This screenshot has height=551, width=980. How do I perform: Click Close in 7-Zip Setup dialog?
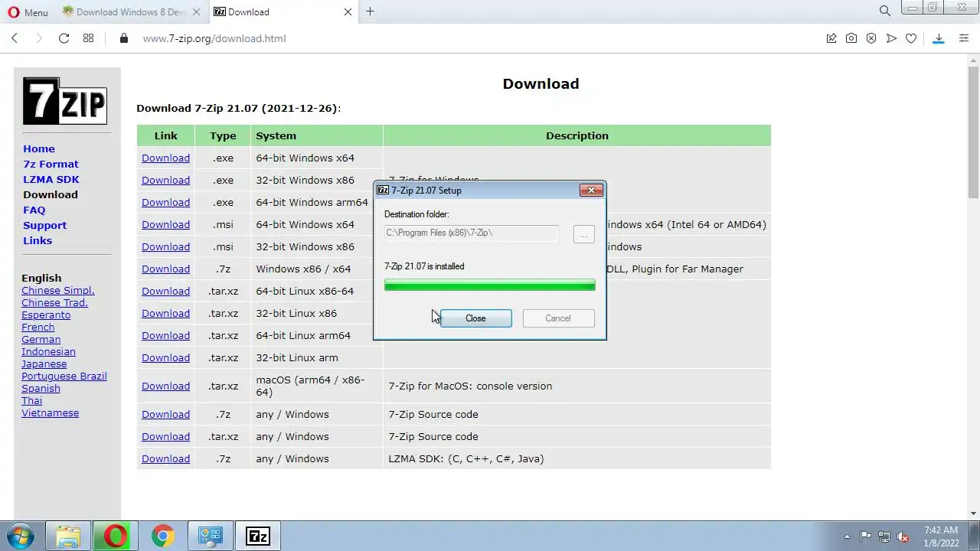475,318
